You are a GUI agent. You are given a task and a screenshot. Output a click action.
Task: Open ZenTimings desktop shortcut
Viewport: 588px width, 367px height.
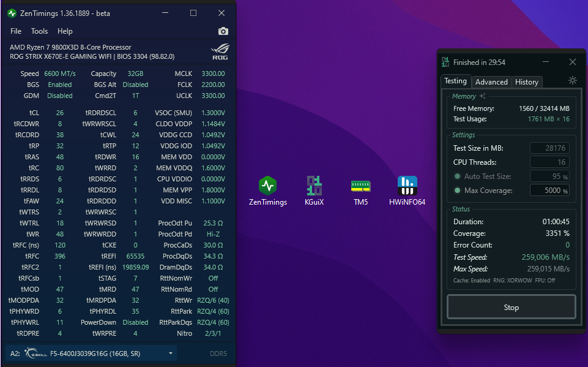pyautogui.click(x=268, y=191)
